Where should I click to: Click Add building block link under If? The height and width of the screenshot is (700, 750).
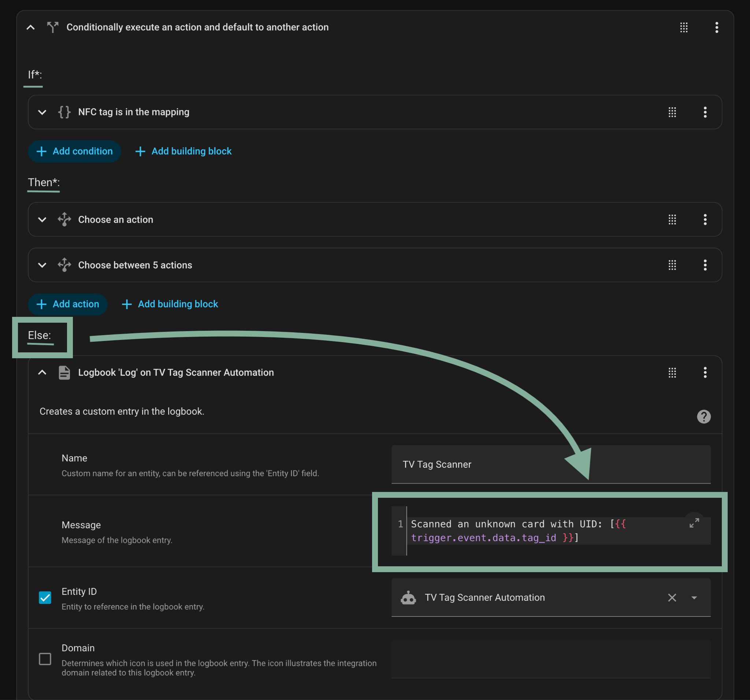click(x=183, y=151)
